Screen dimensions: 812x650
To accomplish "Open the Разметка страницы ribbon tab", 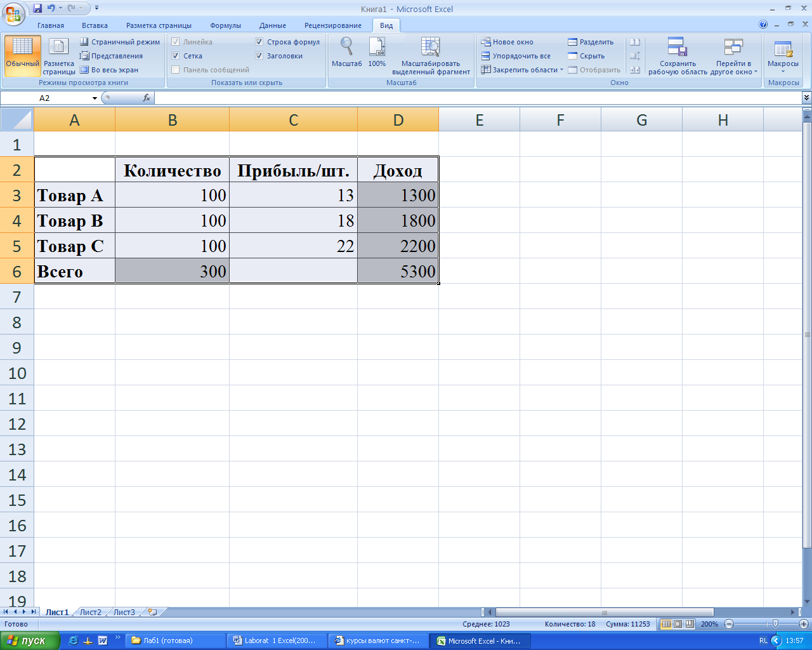I will click(159, 25).
